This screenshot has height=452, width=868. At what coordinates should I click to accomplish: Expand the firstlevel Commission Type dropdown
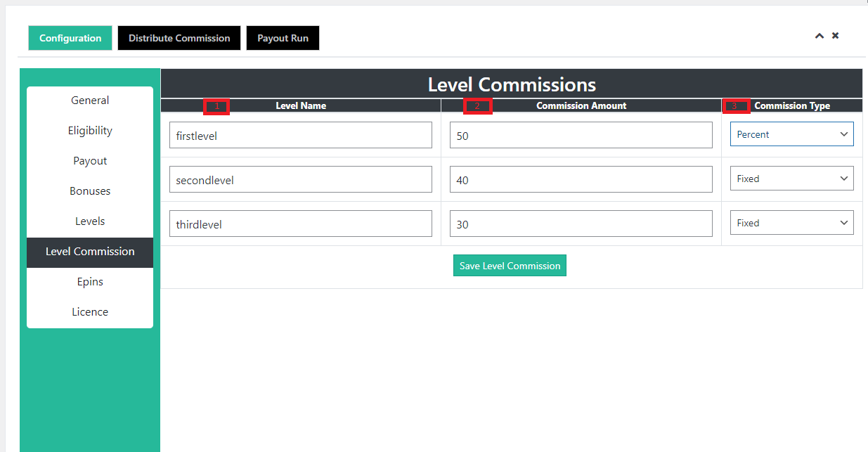[x=791, y=134]
